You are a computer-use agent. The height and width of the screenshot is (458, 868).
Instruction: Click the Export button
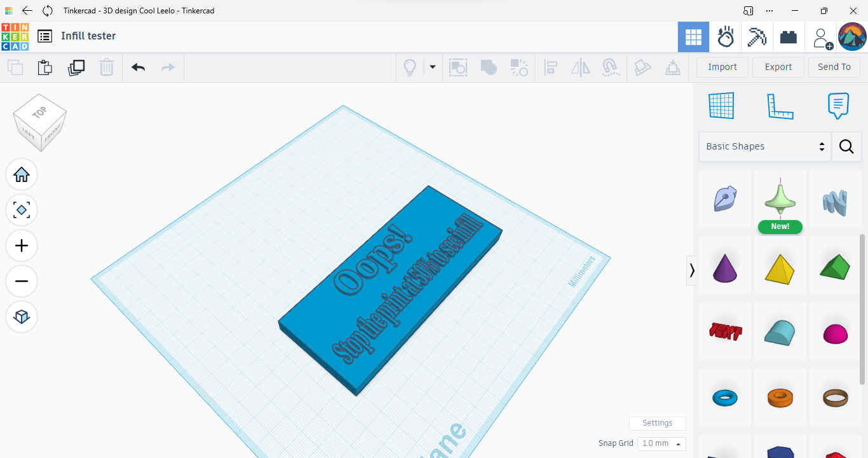(x=778, y=67)
